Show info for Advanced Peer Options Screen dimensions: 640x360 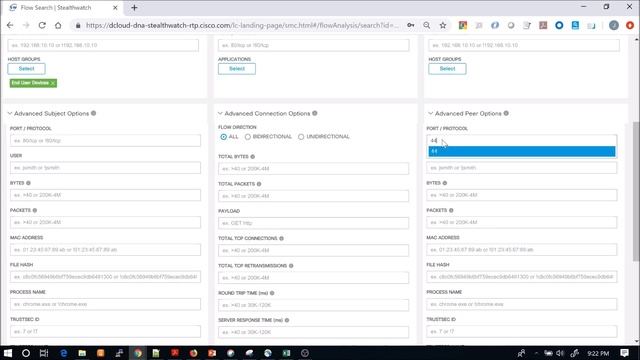point(506,113)
